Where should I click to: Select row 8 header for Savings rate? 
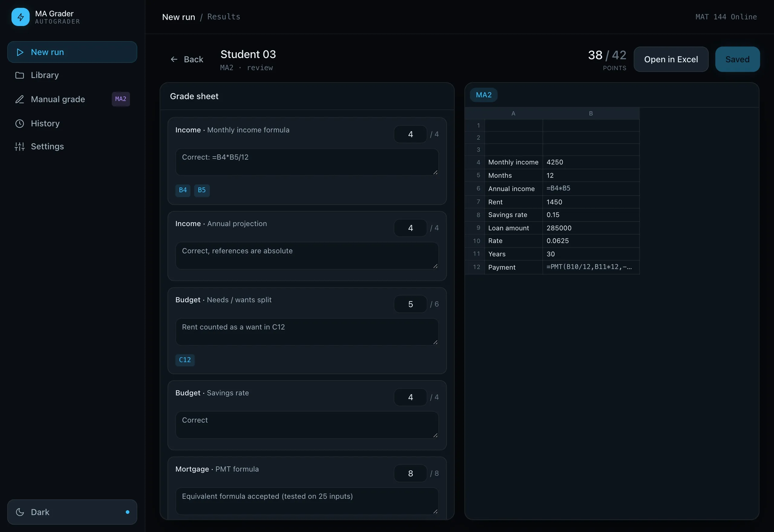[x=475, y=215]
